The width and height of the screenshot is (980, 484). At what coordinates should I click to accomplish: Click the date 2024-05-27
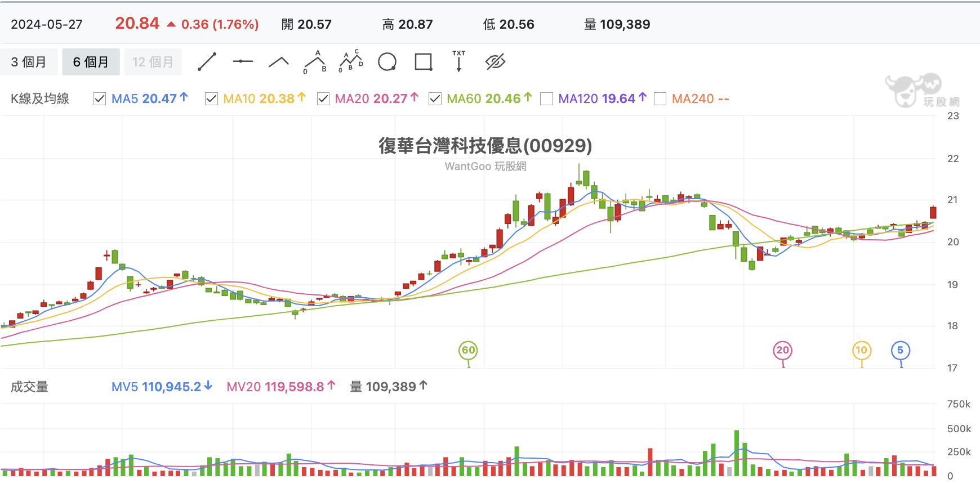click(47, 24)
